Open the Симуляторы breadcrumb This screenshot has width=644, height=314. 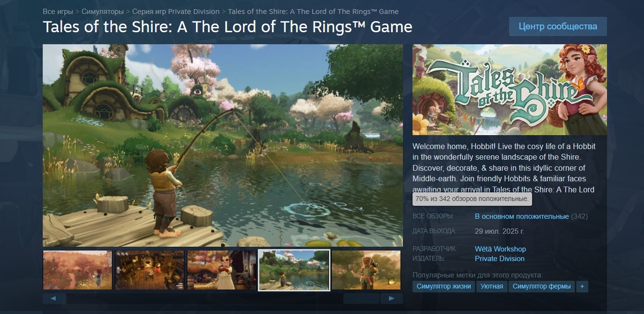(x=103, y=11)
